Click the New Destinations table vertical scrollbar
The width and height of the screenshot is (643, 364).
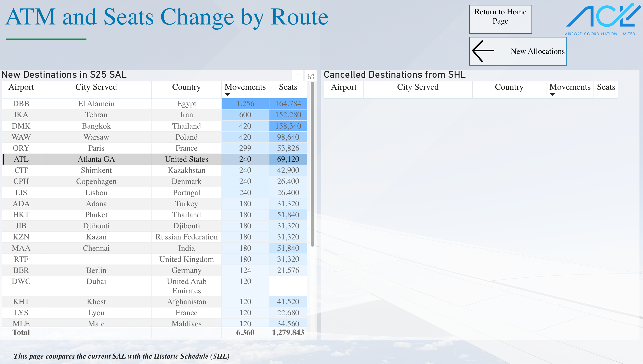312,164
